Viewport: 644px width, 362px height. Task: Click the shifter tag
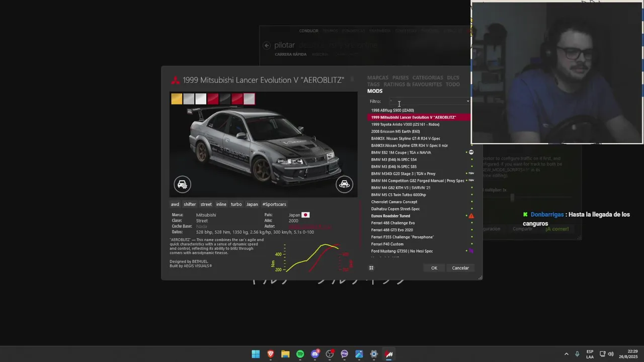190,205
